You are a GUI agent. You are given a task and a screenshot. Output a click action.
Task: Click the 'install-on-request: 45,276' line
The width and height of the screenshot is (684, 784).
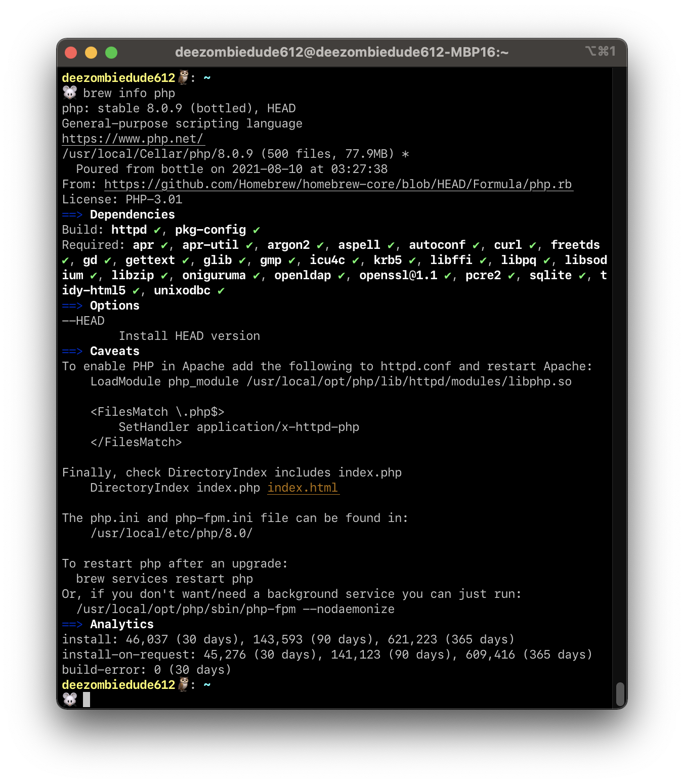point(327,655)
